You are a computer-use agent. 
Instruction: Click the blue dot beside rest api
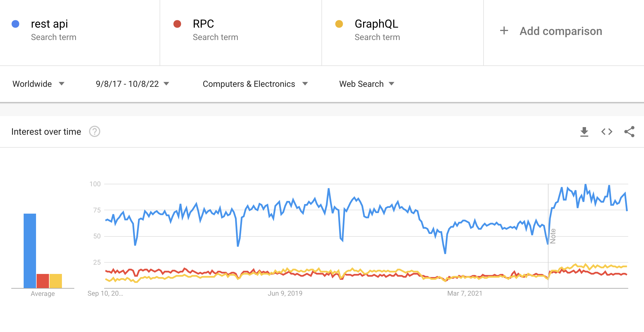15,24
